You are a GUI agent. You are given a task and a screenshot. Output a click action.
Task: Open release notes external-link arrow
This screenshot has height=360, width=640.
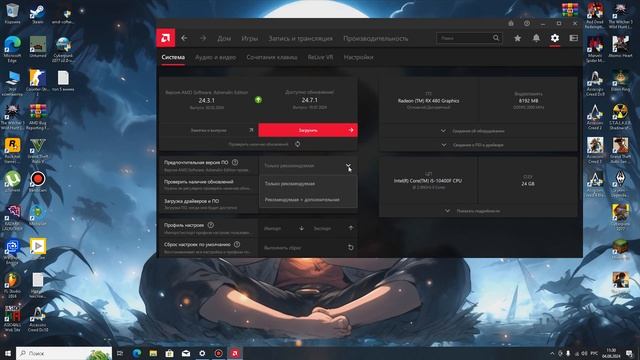click(x=251, y=130)
